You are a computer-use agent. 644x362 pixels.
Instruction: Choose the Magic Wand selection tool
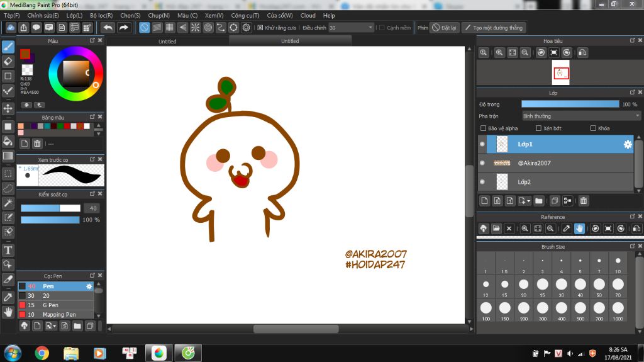click(8, 203)
